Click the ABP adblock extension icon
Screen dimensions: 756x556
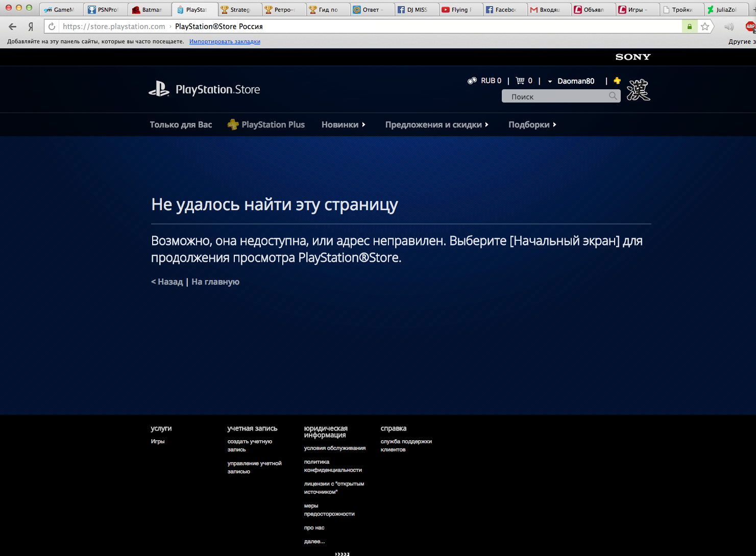(x=750, y=27)
